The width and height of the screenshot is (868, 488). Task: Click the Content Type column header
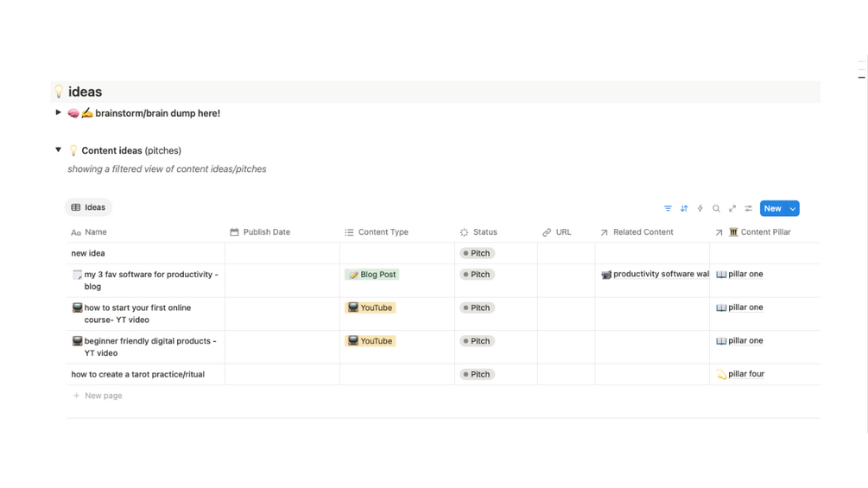tap(383, 232)
